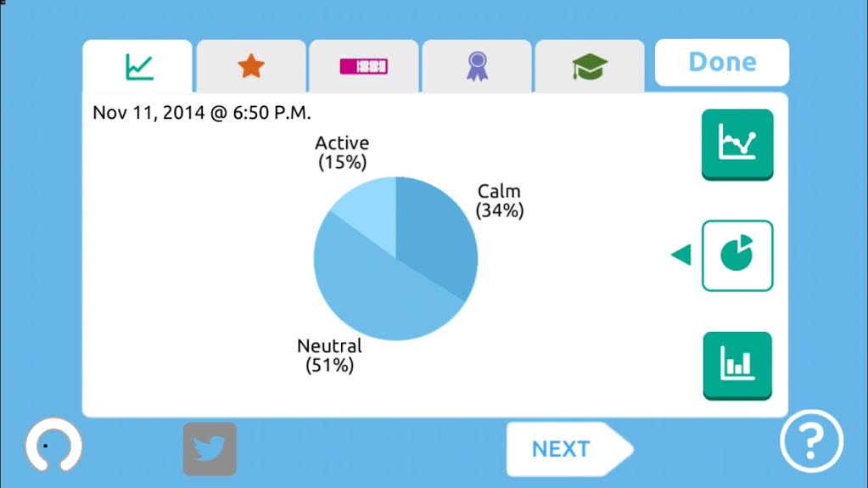Open help with the question mark
The image size is (868, 488).
coord(811,441)
